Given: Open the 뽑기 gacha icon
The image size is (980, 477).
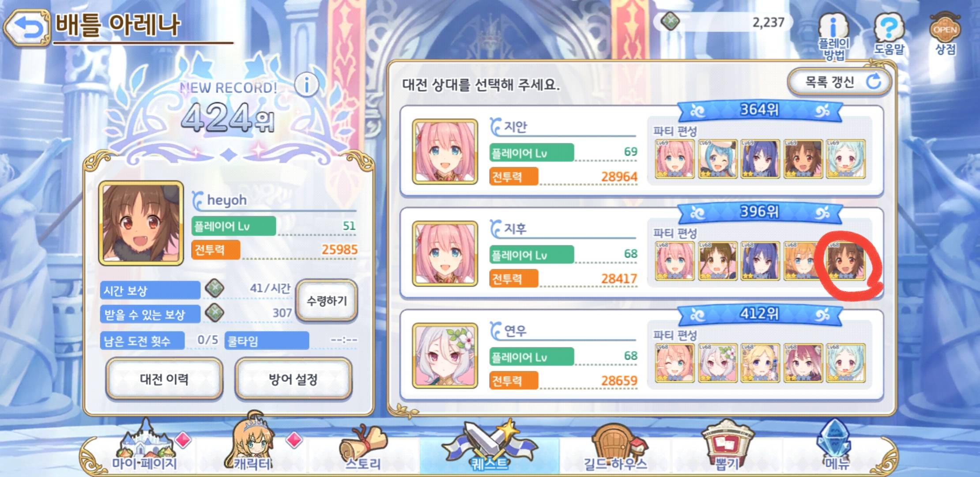Looking at the screenshot, I should 727,445.
